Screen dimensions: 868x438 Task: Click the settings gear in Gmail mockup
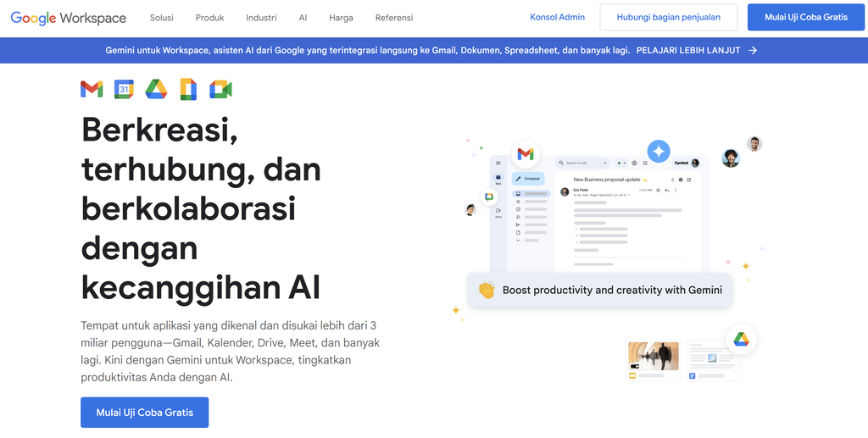coord(634,164)
